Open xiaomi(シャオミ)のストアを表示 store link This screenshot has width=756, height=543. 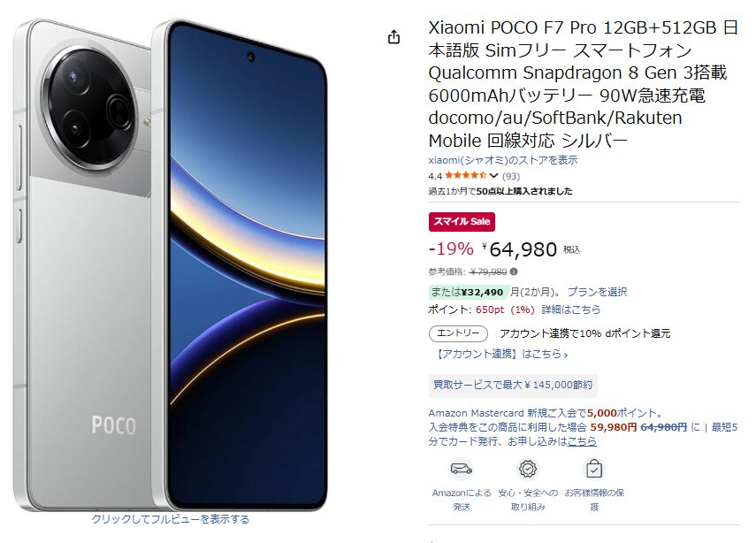coord(503,160)
